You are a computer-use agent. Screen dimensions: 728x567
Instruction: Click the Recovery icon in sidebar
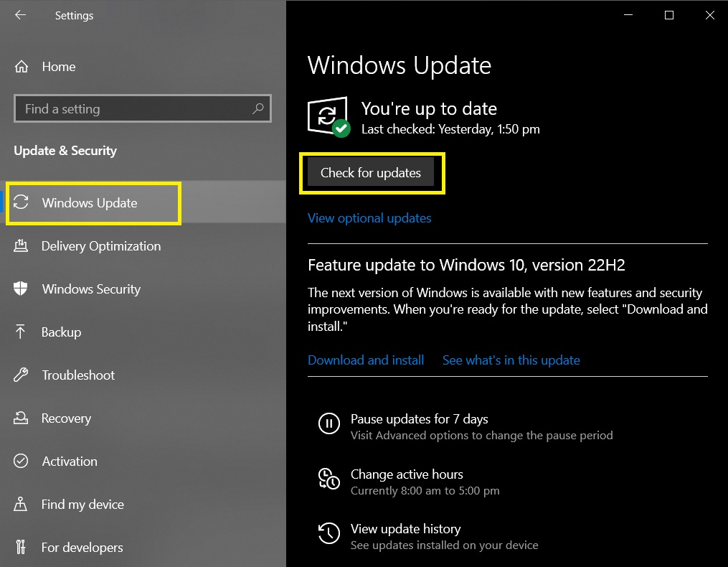(x=21, y=418)
